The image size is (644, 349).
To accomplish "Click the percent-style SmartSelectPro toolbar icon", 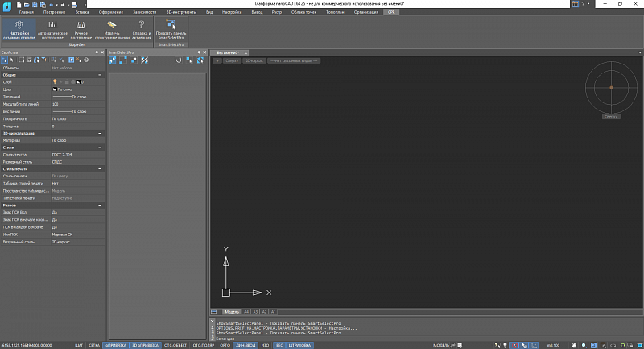I will (x=144, y=60).
